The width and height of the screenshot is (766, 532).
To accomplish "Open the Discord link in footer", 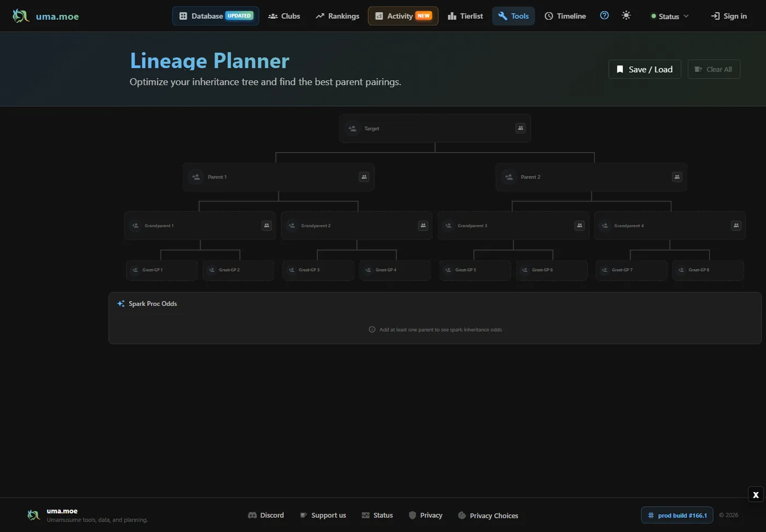I will click(266, 515).
